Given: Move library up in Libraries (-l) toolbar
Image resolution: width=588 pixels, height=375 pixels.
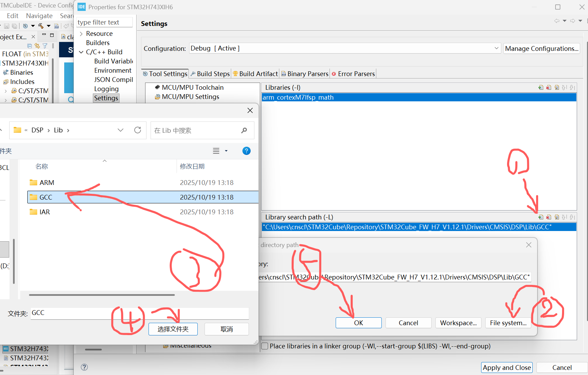Looking at the screenshot, I should pyautogui.click(x=564, y=87).
